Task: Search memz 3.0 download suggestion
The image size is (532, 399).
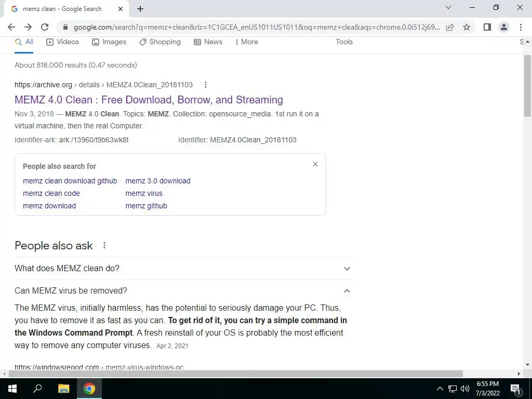Action: 158,181
